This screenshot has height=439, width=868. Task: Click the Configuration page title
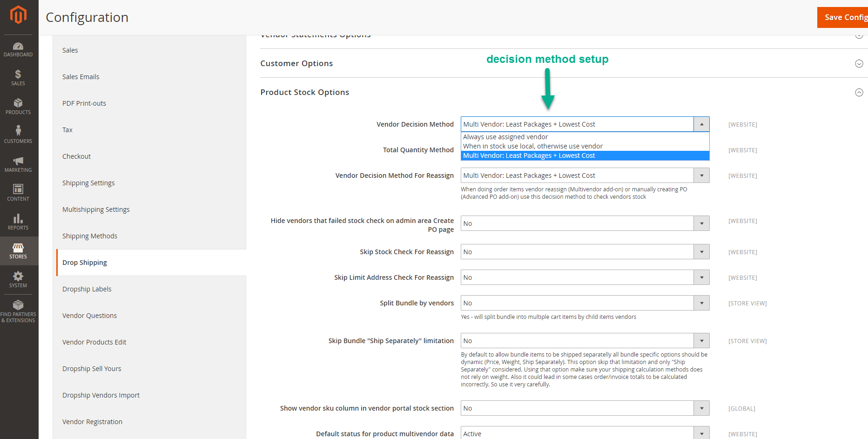(87, 17)
